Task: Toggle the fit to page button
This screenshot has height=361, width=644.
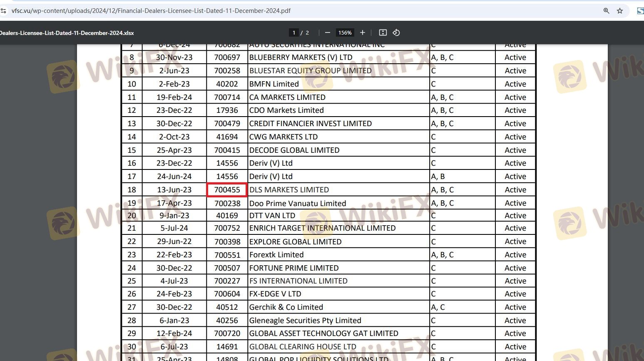Action: pyautogui.click(x=383, y=32)
